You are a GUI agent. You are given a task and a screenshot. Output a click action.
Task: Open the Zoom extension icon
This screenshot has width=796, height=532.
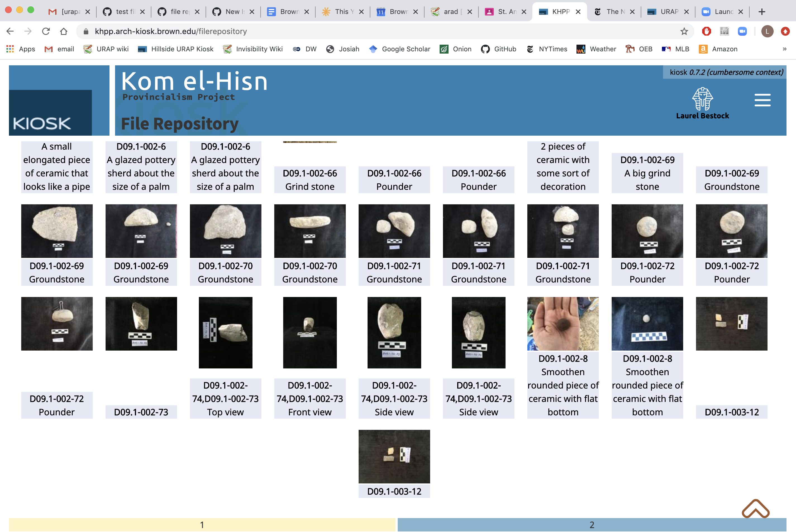(x=742, y=31)
